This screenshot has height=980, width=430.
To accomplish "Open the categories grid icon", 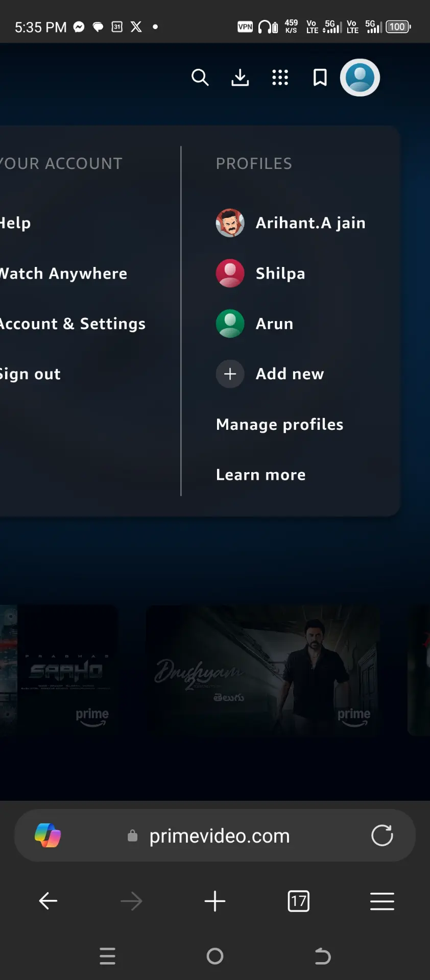I will click(x=280, y=78).
